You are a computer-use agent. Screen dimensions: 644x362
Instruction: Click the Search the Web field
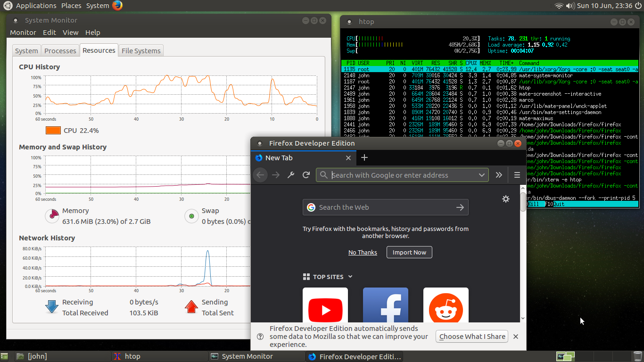[x=386, y=207]
